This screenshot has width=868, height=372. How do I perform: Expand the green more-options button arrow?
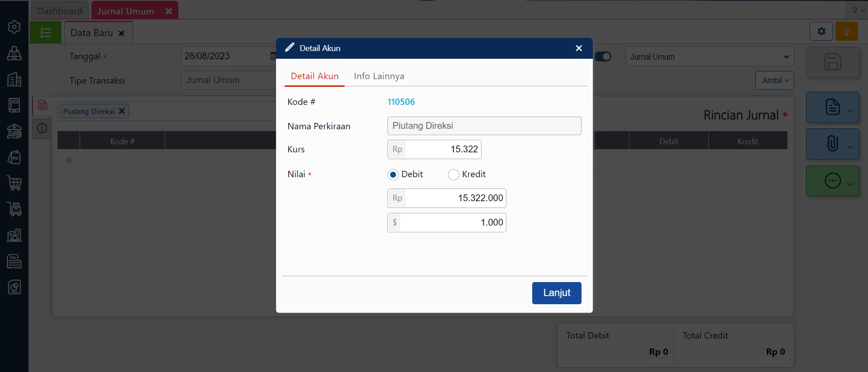(x=850, y=184)
